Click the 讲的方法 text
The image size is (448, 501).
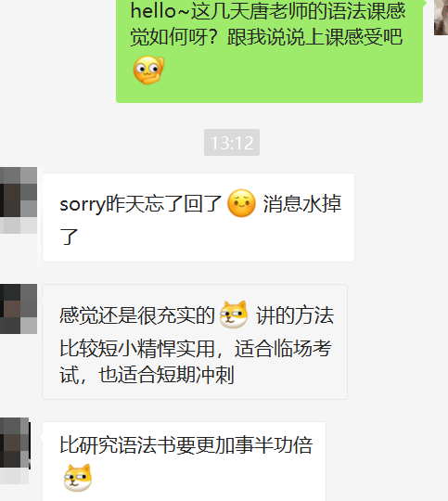(295, 315)
